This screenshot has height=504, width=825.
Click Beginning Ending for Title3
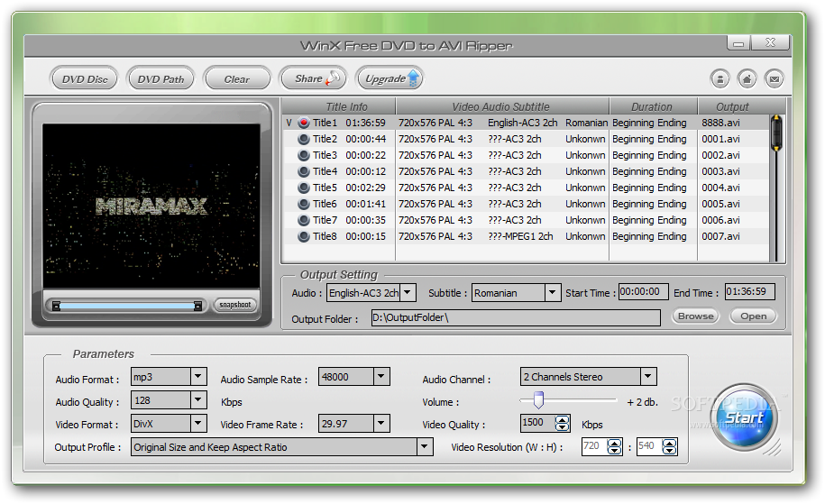click(649, 155)
